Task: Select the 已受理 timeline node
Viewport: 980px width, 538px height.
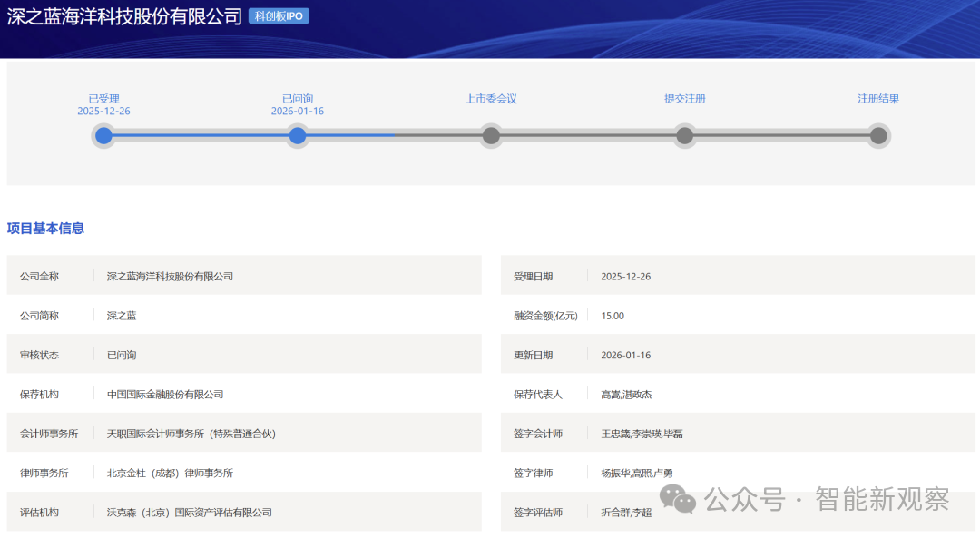Action: pos(103,135)
